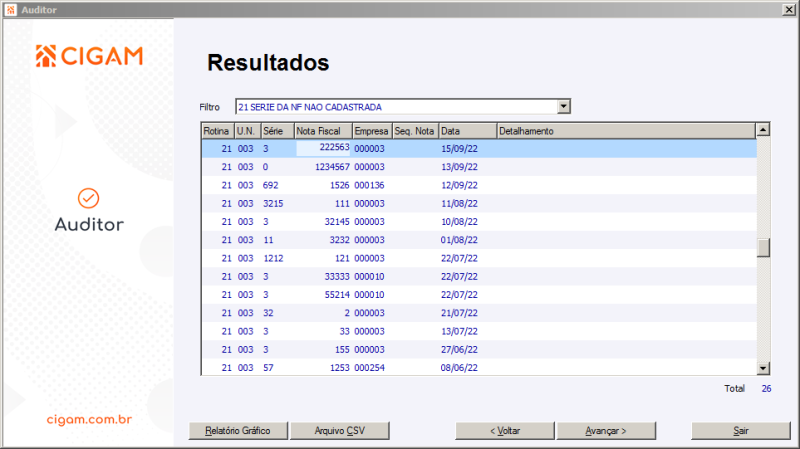This screenshot has height=449, width=800.
Task: Click the Auditor checkmark icon
Action: tap(88, 198)
